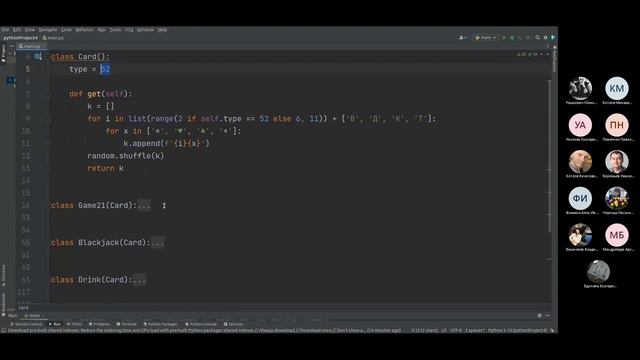Viewport: 640px width, 360px height.
Task: Expand the collapsed Blackjack class body
Action: 158,242
